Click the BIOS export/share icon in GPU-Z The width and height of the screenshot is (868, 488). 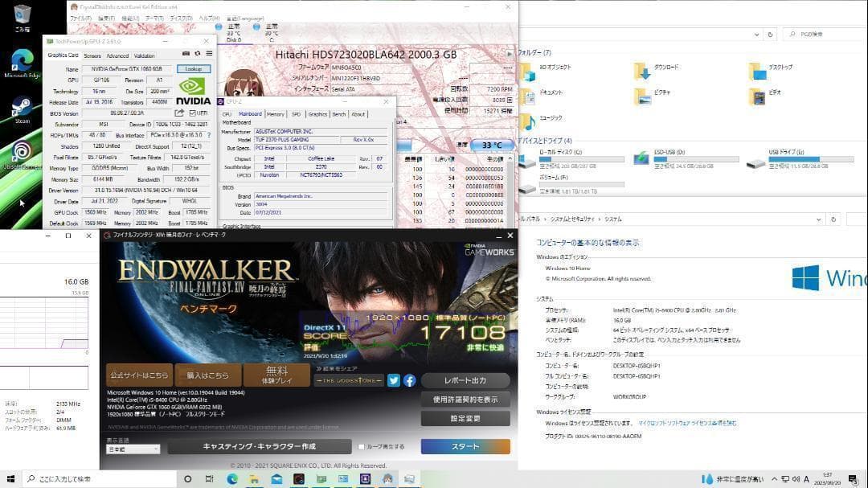(x=178, y=113)
